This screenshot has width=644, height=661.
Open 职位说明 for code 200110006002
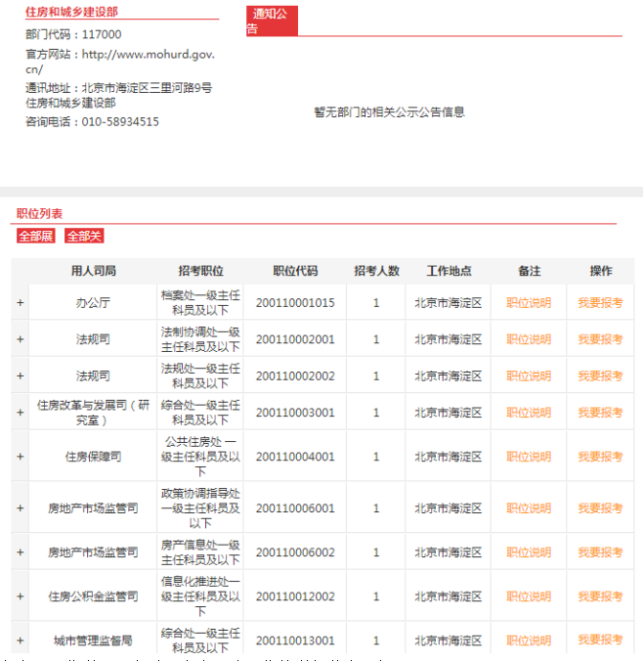coord(529,552)
